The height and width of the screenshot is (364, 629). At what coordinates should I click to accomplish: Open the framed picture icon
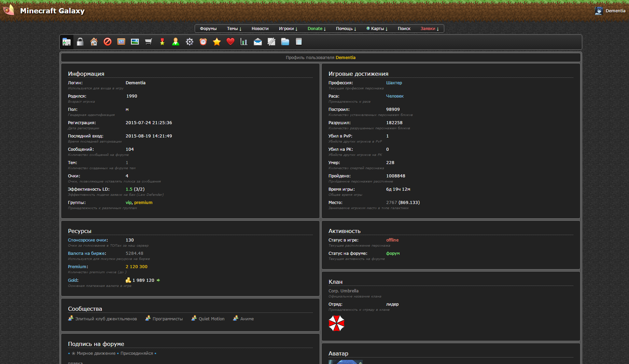coord(121,42)
